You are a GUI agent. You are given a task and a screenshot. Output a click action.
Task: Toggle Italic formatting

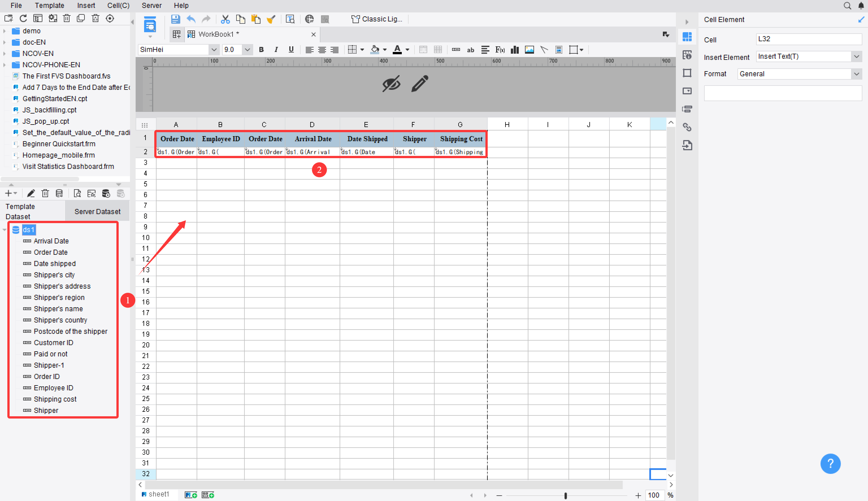click(276, 50)
